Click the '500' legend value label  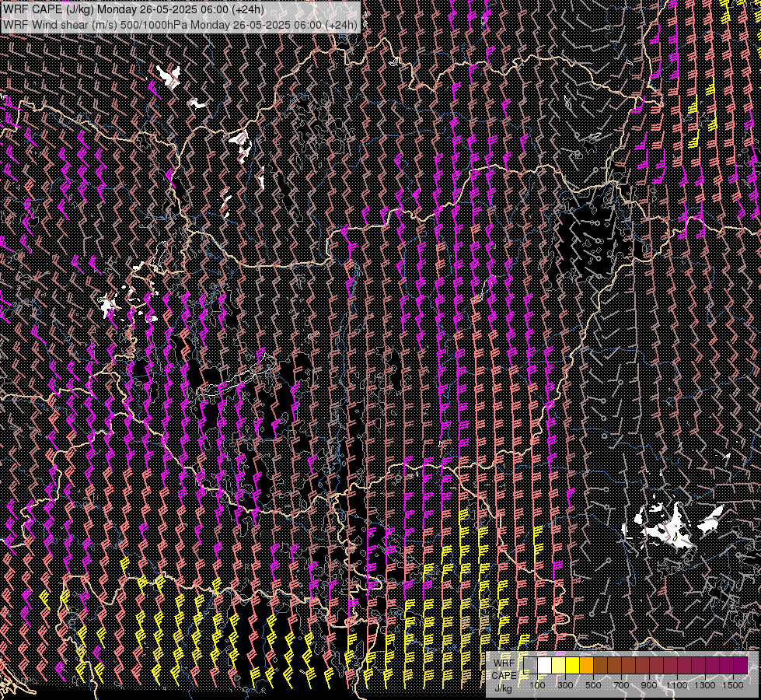point(593,685)
